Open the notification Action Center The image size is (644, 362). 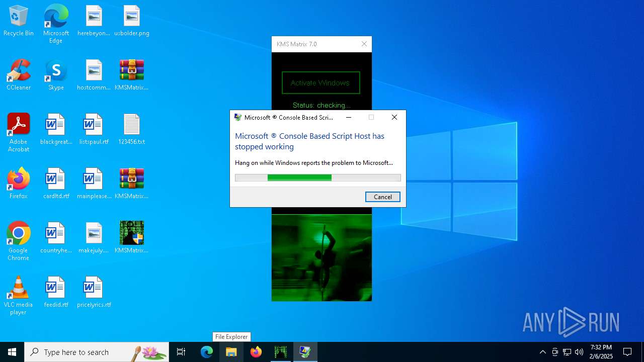[627, 352]
